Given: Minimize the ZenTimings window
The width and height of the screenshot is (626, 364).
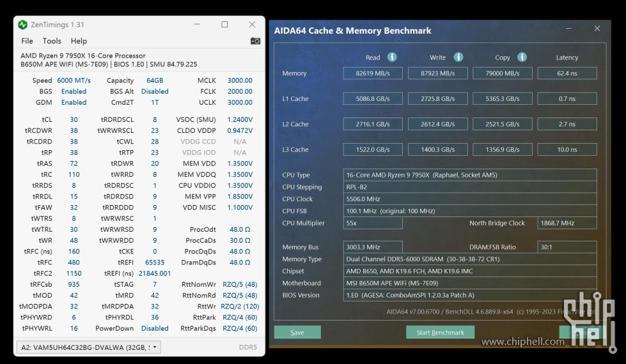Looking at the screenshot, I should click(x=197, y=25).
